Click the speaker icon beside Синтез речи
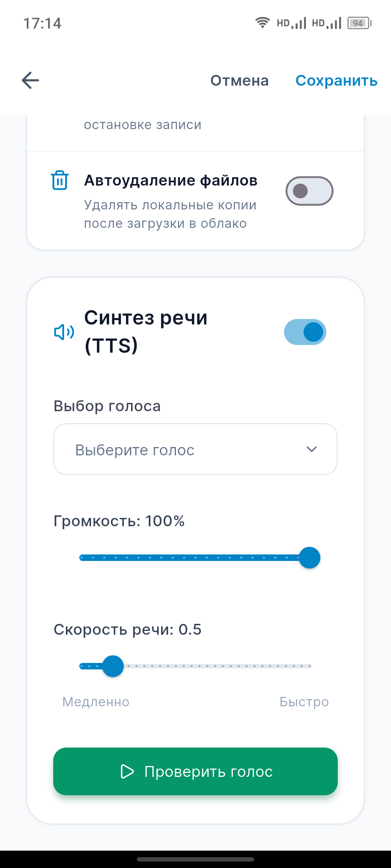The image size is (391, 868). (x=64, y=332)
